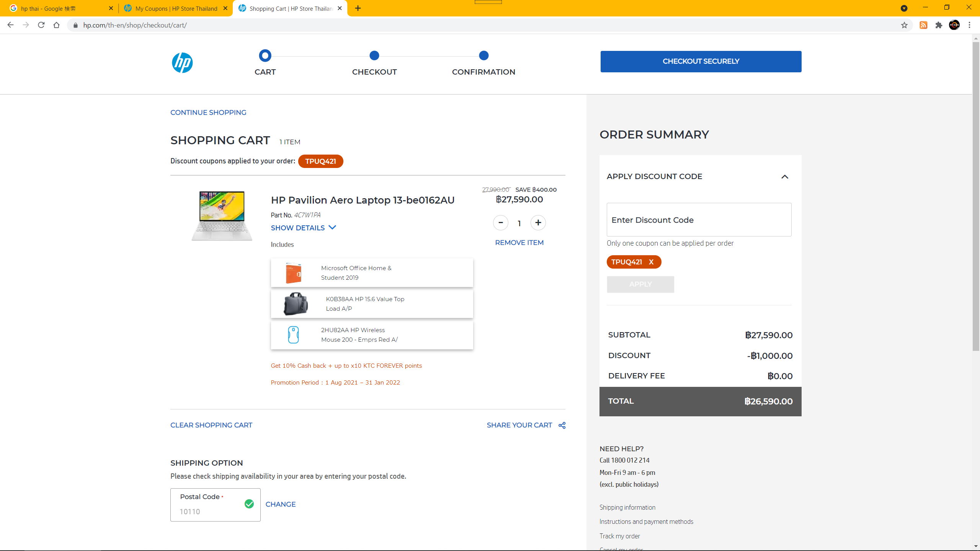Click the CART step circle

pyautogui.click(x=265, y=55)
